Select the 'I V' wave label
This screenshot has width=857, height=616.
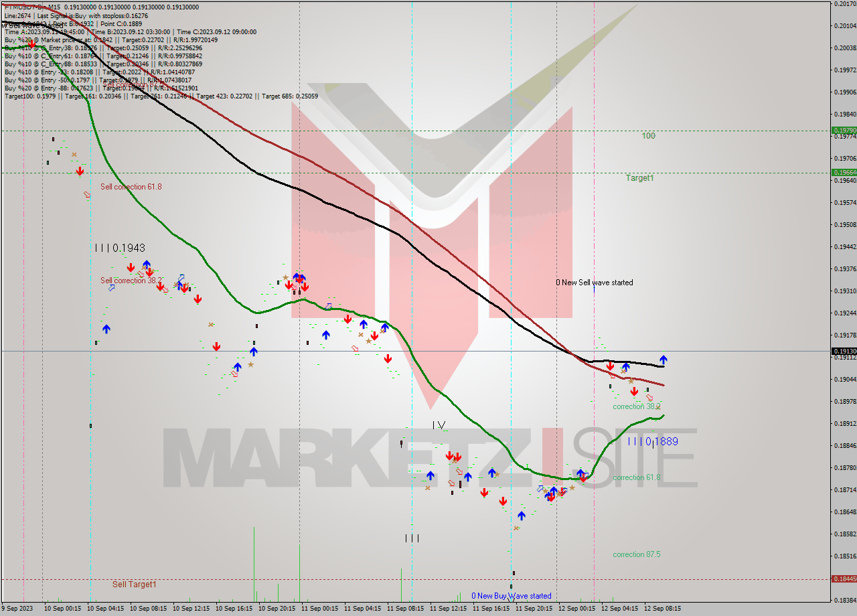(x=439, y=425)
